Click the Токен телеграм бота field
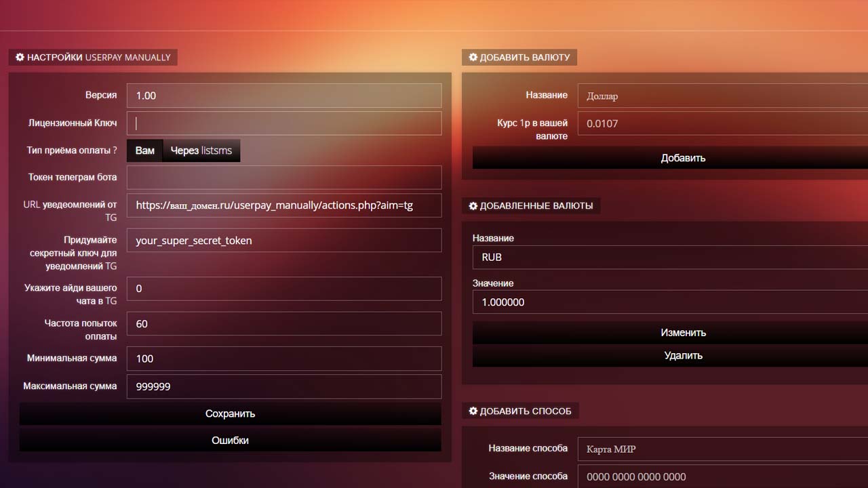The image size is (868, 488). [x=284, y=178]
